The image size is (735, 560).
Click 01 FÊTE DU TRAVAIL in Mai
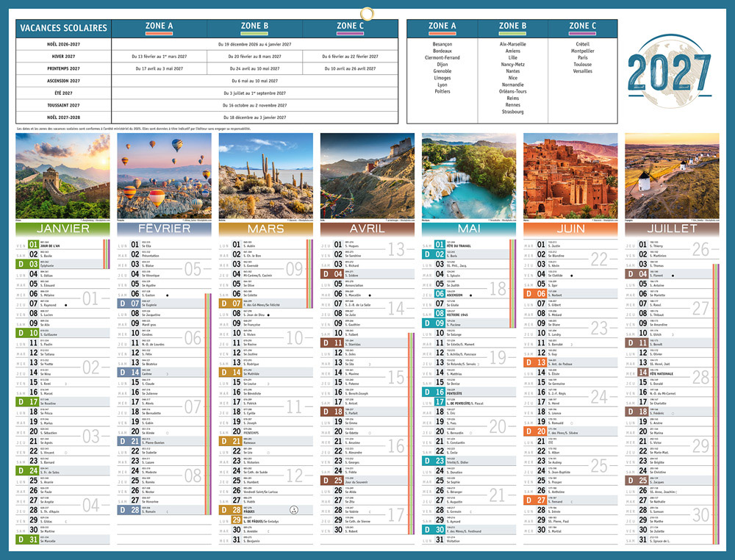(x=469, y=245)
